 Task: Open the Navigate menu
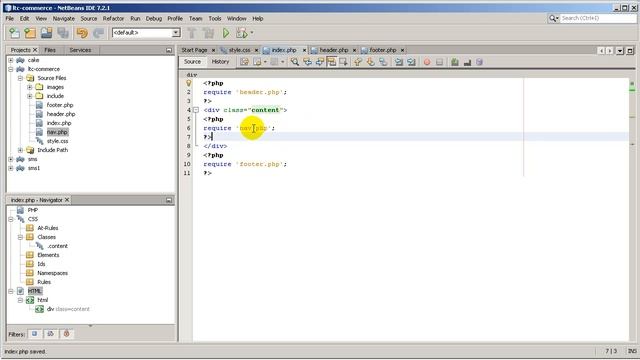point(64,18)
